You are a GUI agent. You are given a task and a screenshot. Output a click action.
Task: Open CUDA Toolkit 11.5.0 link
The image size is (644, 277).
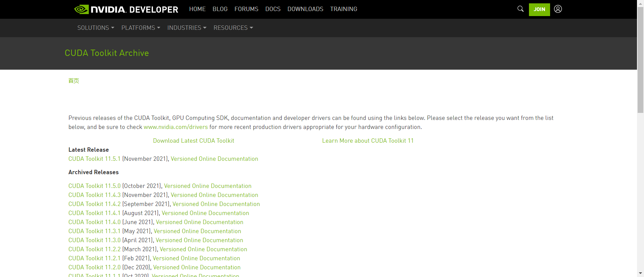tap(94, 186)
